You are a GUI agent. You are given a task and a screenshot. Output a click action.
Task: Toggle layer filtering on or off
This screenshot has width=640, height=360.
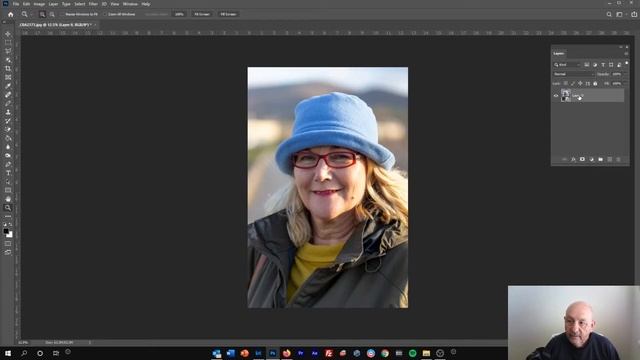627,63
